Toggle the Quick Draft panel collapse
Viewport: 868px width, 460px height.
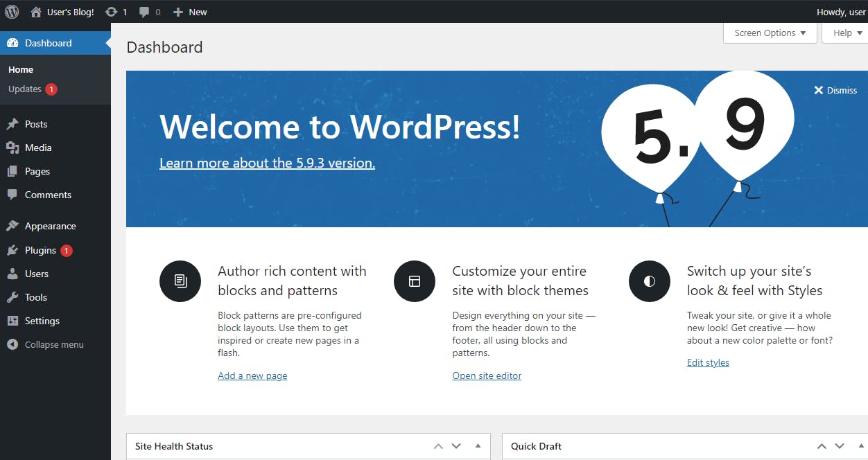[860, 446]
